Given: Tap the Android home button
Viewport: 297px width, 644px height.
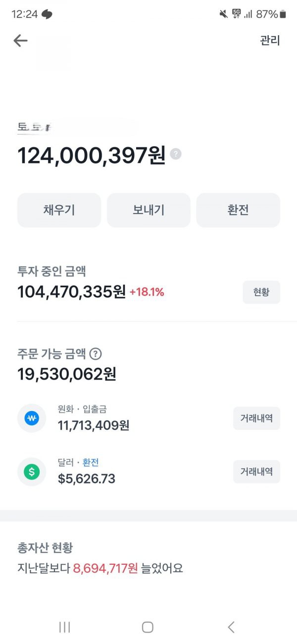Looking at the screenshot, I should click(x=148, y=627).
